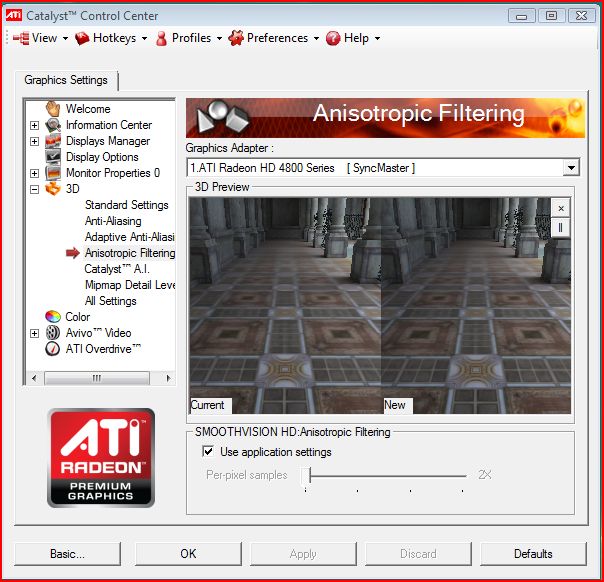Expand the Avivo Video tree node
This screenshot has width=604, height=582.
[x=34, y=333]
